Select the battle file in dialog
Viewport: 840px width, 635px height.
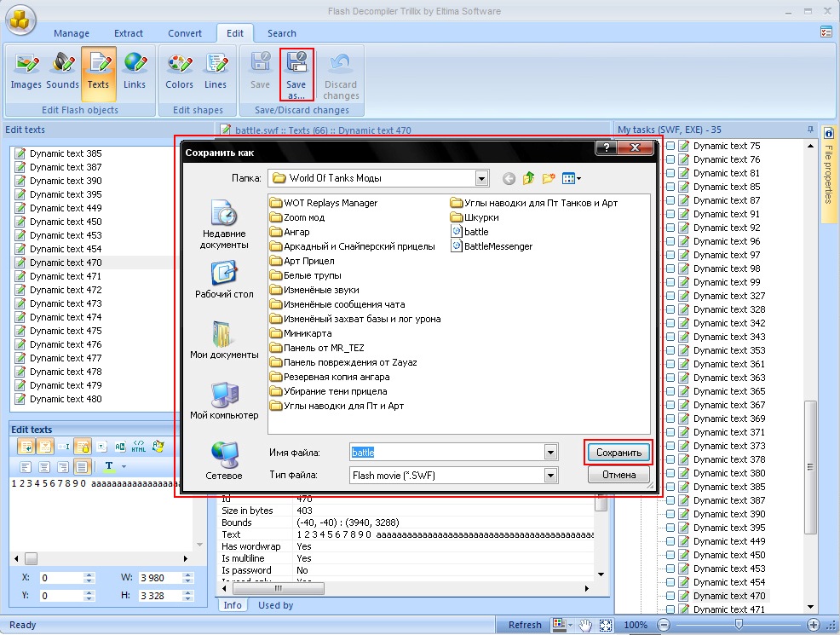point(471,232)
